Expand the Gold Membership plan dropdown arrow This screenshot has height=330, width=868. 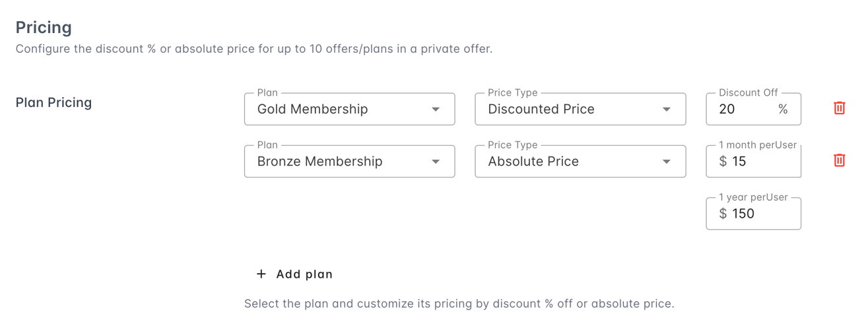click(x=436, y=110)
